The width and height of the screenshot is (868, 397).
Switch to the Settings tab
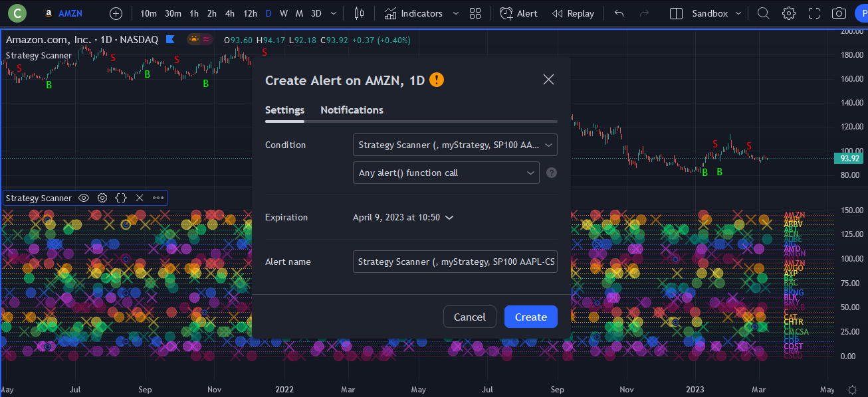pyautogui.click(x=284, y=110)
